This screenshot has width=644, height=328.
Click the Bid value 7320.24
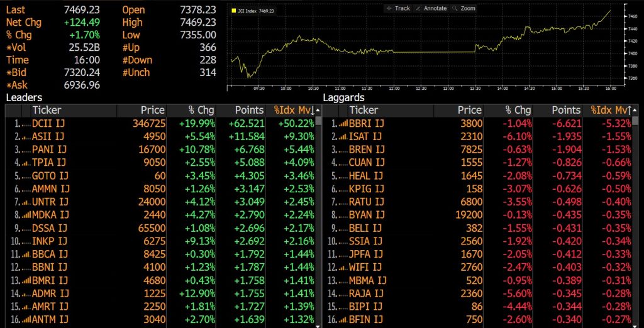tap(81, 73)
